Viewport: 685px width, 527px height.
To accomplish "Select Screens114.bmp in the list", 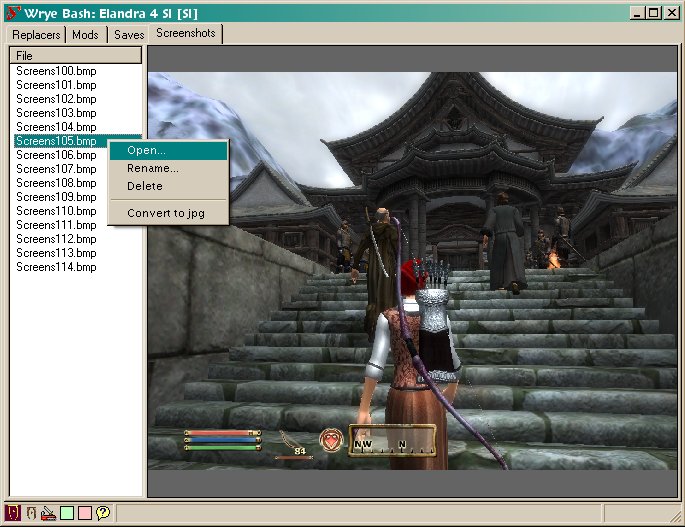I will click(56, 267).
